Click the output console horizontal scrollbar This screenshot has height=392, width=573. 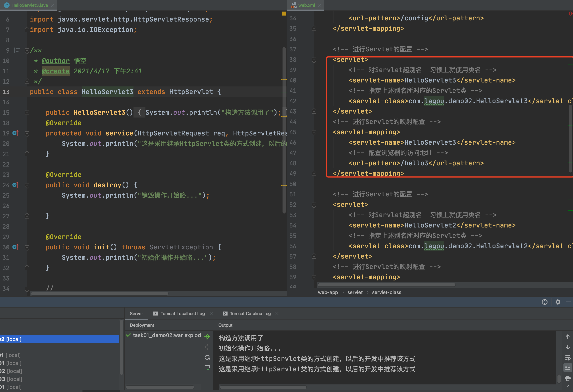pos(263,387)
